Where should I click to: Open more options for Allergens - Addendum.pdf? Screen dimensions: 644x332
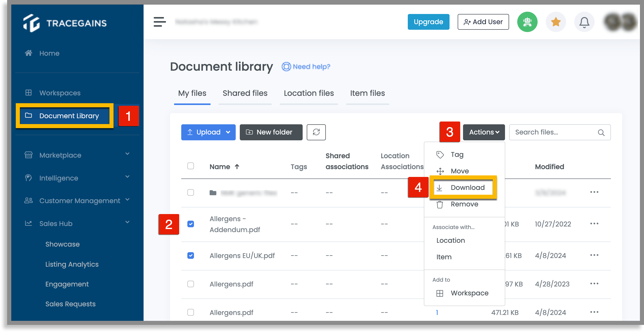tap(594, 224)
